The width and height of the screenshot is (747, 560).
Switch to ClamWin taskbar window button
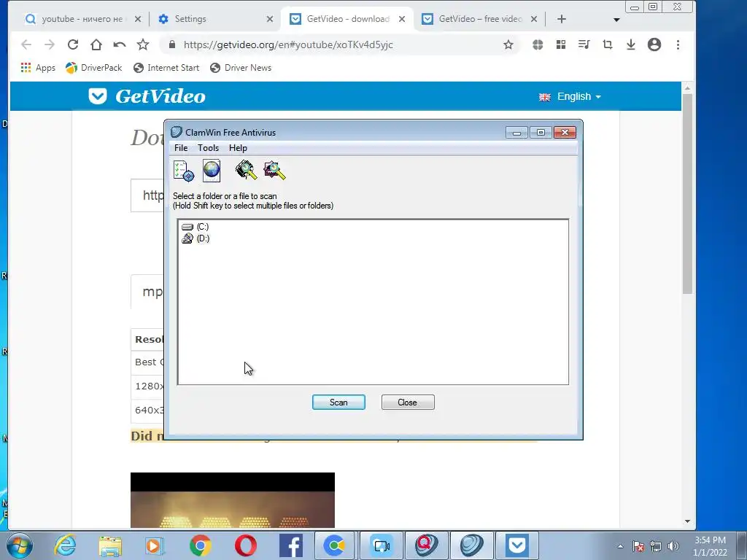472,545
